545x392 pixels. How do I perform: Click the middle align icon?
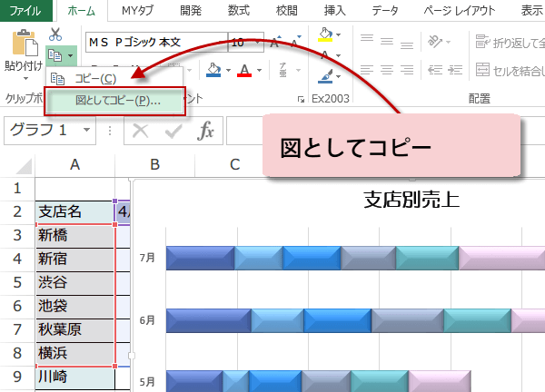coord(387,42)
